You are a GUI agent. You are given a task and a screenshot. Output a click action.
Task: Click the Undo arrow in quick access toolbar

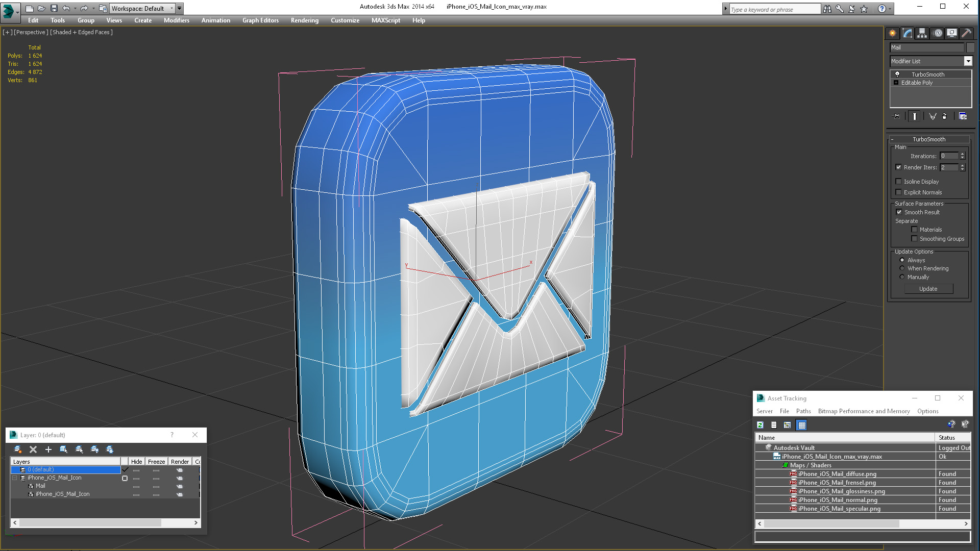pyautogui.click(x=66, y=8)
